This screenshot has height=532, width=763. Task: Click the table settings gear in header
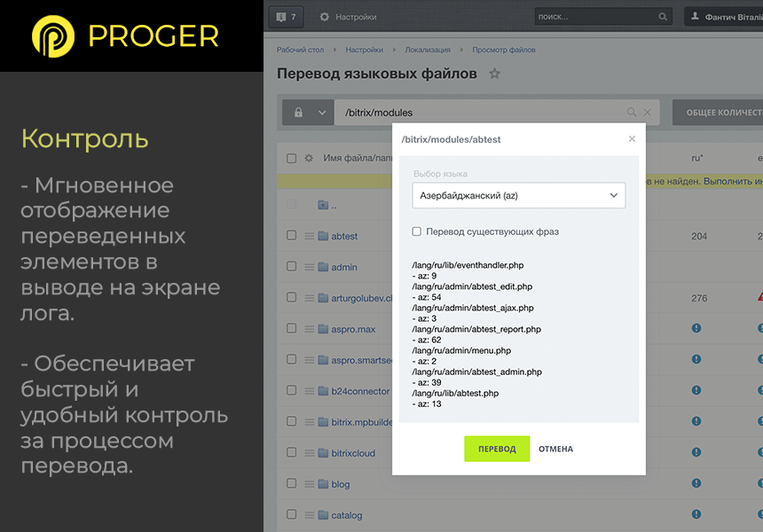[309, 159]
